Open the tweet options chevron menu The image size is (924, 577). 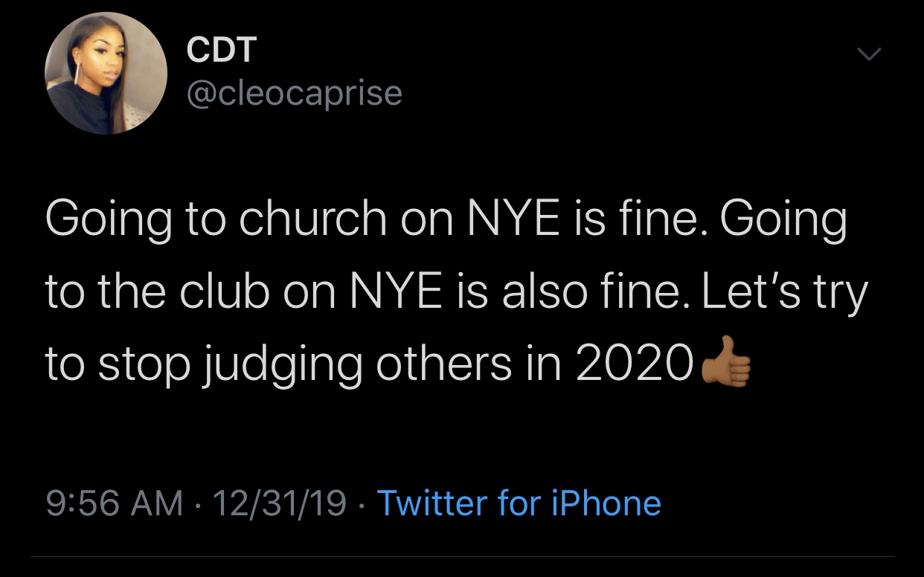pos(868,54)
